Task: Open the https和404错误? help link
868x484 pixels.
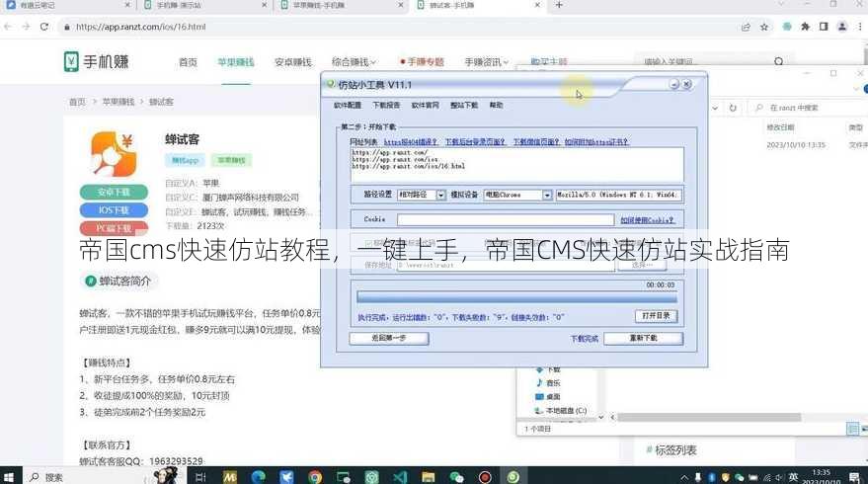Action: click(x=411, y=142)
